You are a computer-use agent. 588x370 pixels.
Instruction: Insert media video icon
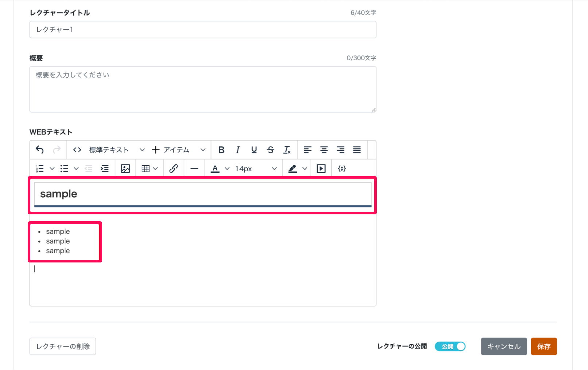321,169
